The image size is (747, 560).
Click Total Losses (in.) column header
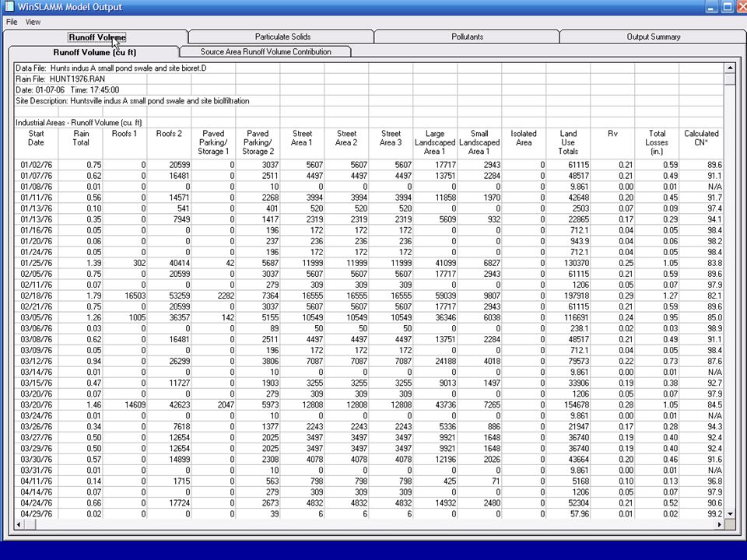click(x=657, y=142)
